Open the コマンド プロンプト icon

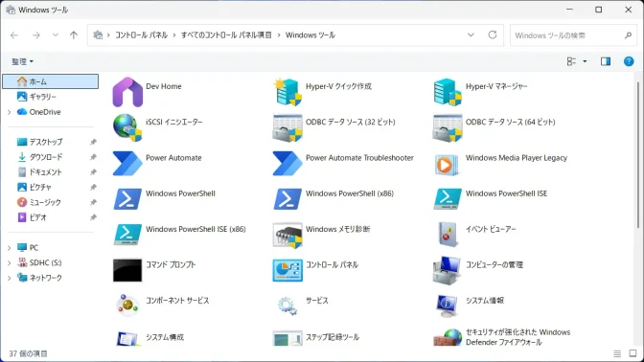pos(127,270)
